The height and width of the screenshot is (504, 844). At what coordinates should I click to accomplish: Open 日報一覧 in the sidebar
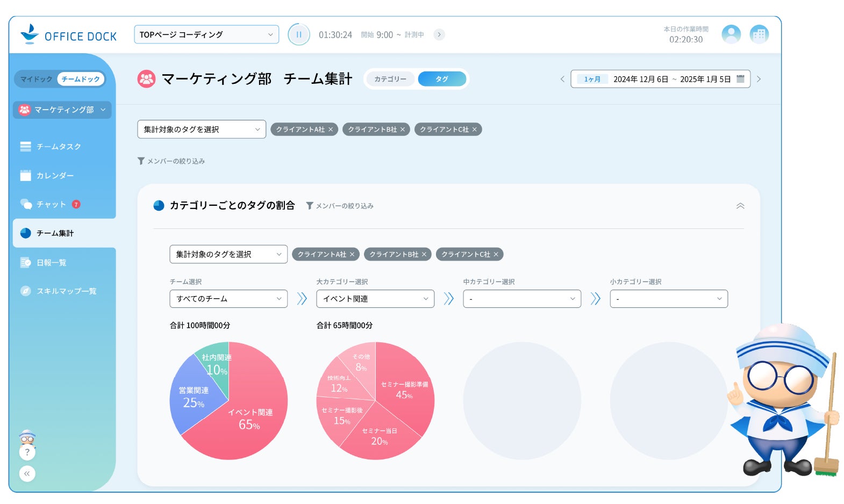[52, 262]
